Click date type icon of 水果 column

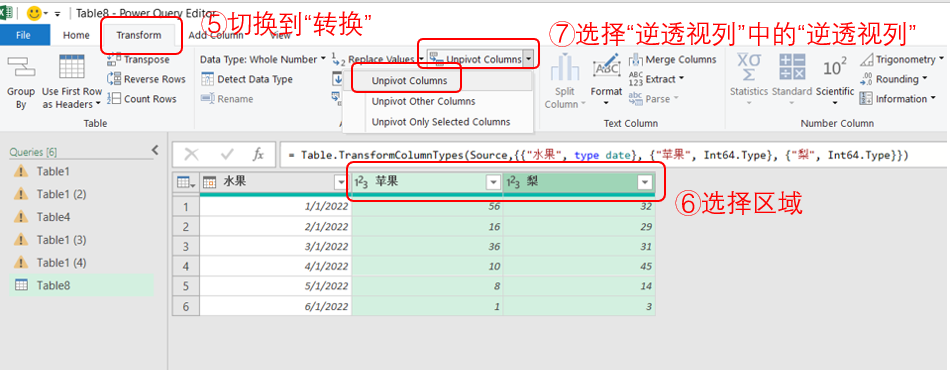point(210,182)
